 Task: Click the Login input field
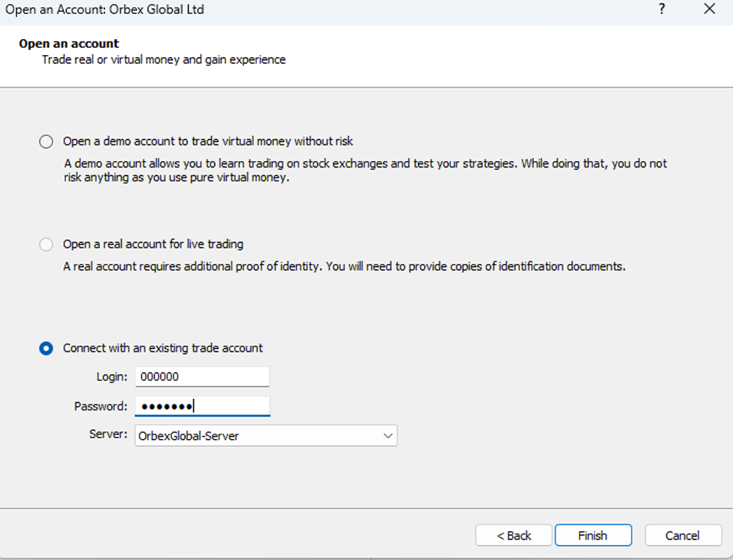pyautogui.click(x=202, y=377)
